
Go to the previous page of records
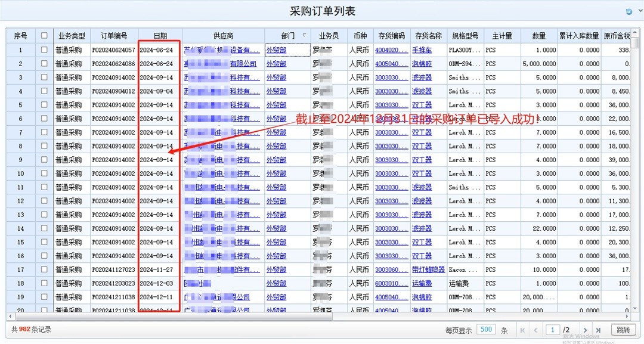535,330
